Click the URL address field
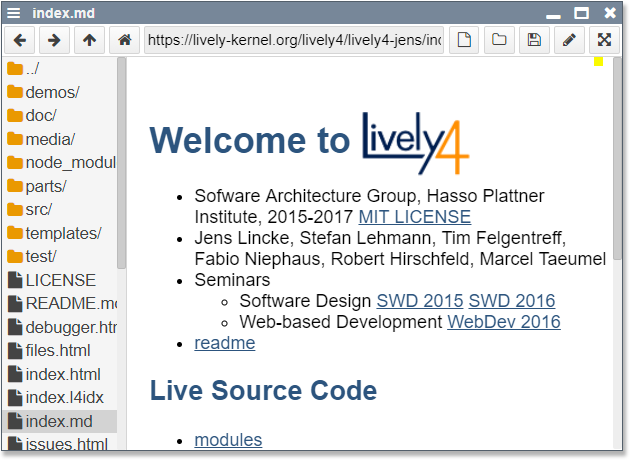 pyautogui.click(x=294, y=40)
